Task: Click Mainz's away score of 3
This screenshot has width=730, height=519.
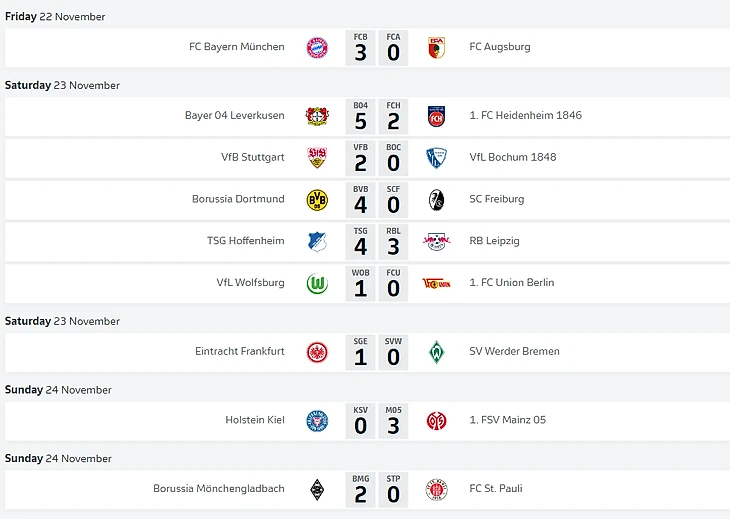Action: 393,427
